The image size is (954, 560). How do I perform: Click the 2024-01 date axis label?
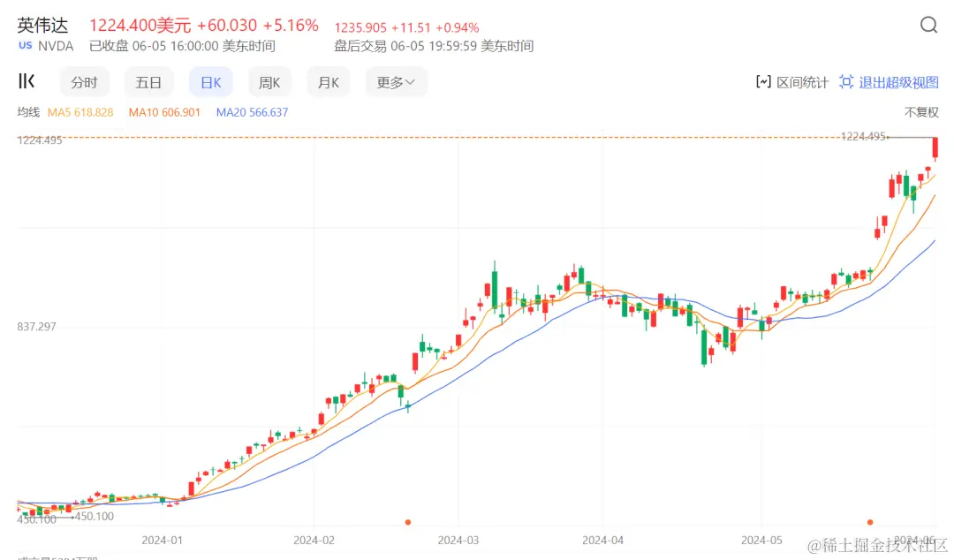point(162,540)
